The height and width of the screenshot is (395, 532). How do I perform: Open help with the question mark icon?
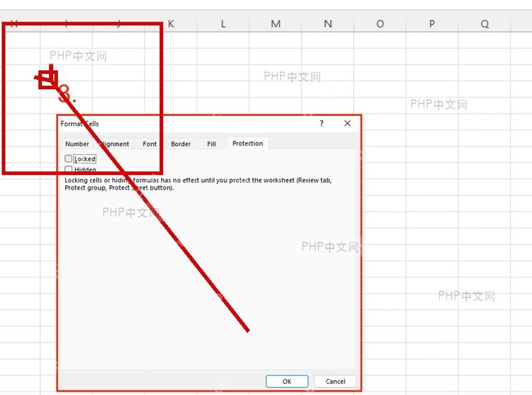(x=322, y=123)
